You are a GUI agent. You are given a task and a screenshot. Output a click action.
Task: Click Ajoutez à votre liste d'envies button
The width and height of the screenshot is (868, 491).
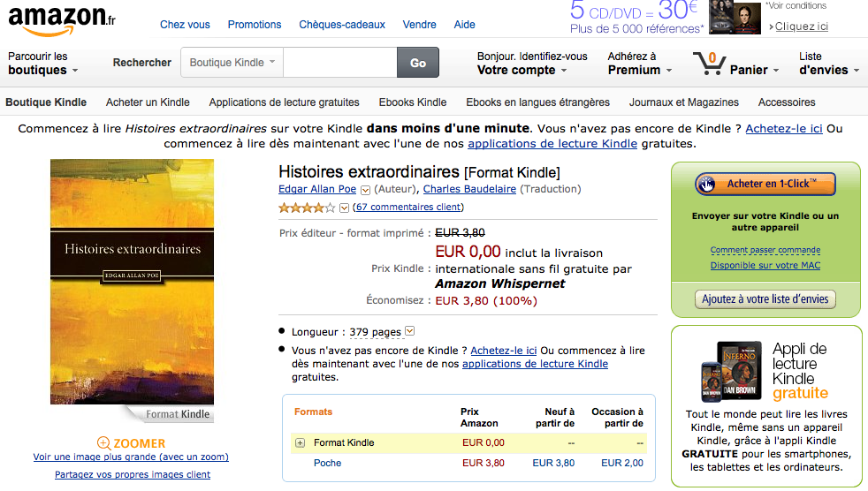765,299
